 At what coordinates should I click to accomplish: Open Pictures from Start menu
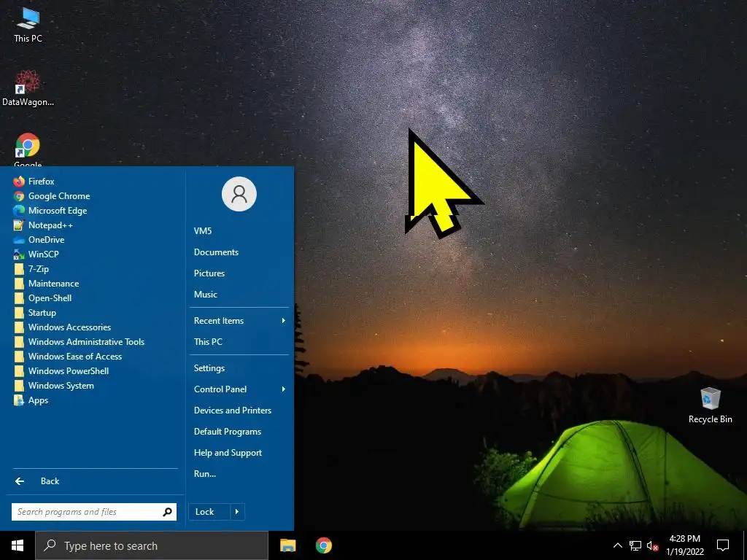pyautogui.click(x=209, y=273)
